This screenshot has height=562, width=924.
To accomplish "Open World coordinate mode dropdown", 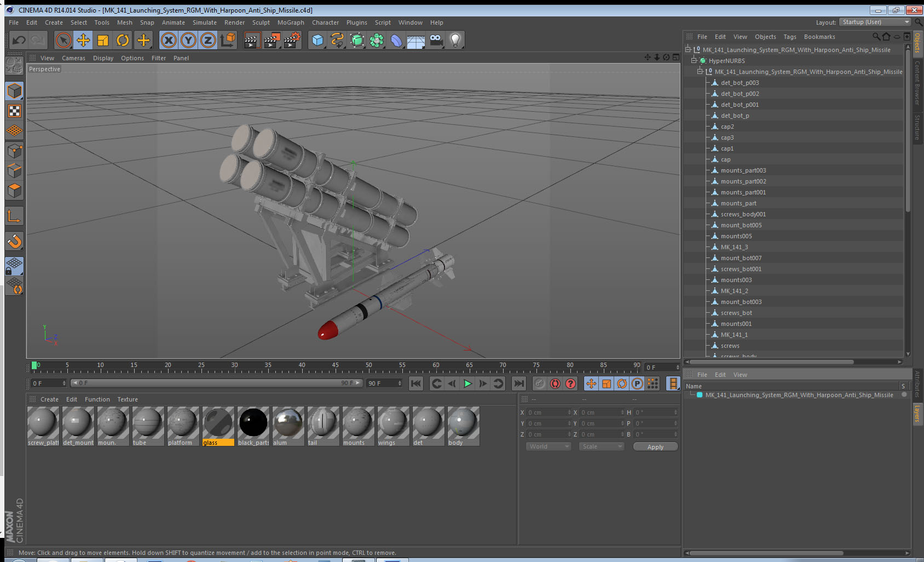I will [x=548, y=446].
